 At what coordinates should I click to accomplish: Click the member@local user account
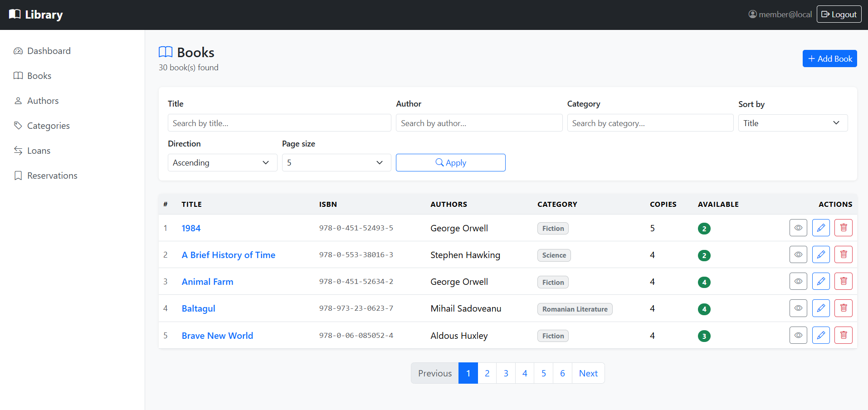tap(780, 15)
